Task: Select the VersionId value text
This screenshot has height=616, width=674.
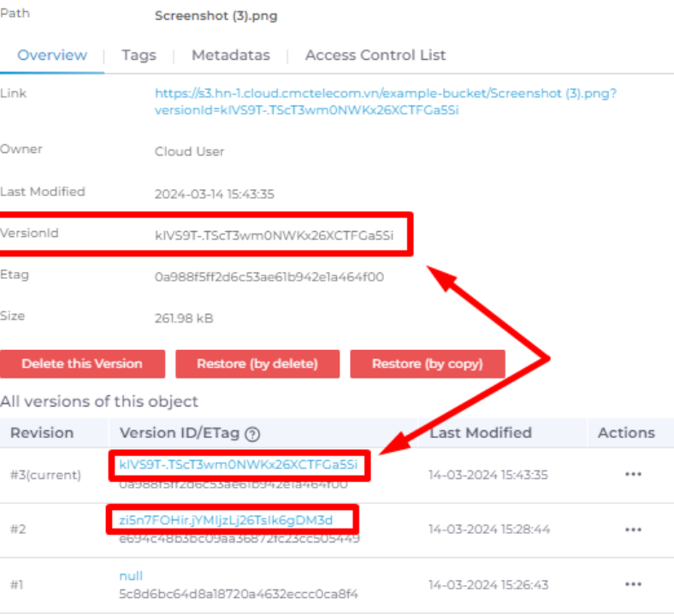Action: click(x=274, y=235)
